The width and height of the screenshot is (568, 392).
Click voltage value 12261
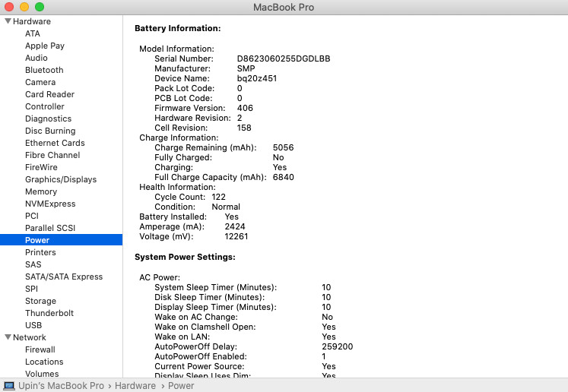point(236,236)
